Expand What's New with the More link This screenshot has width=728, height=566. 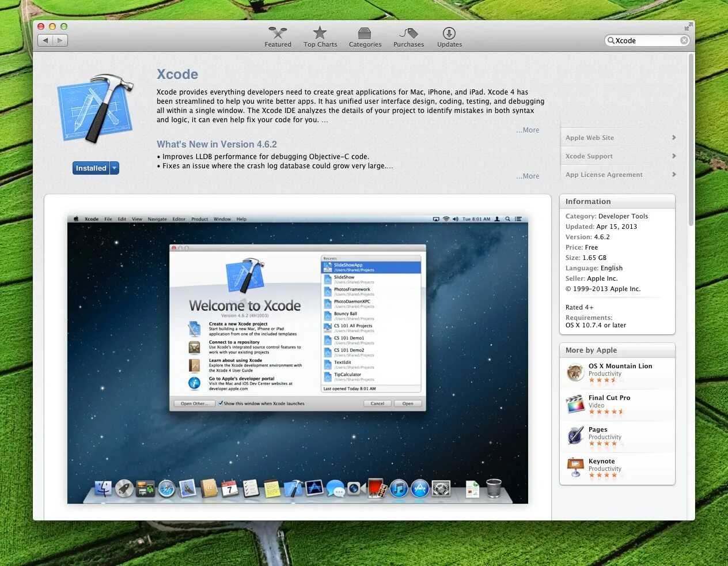coord(528,176)
